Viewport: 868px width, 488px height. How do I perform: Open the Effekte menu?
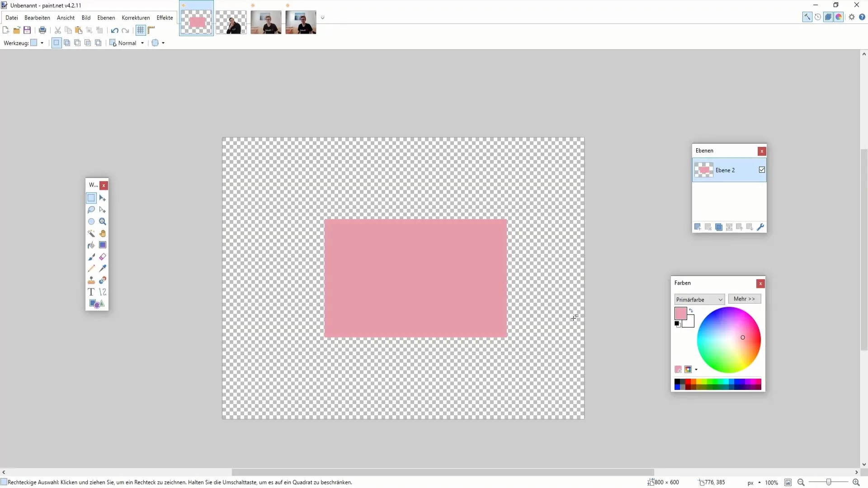click(164, 17)
